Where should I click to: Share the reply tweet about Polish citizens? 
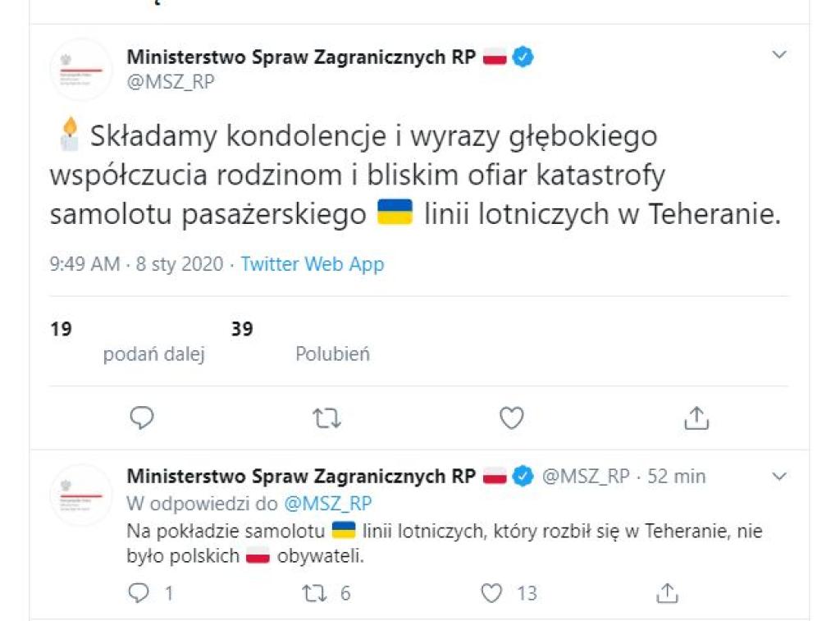click(x=668, y=592)
